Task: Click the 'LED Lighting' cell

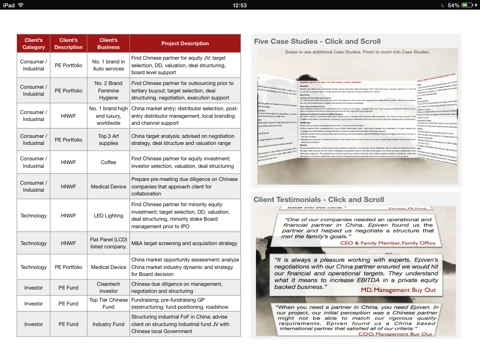Action: coord(108,215)
